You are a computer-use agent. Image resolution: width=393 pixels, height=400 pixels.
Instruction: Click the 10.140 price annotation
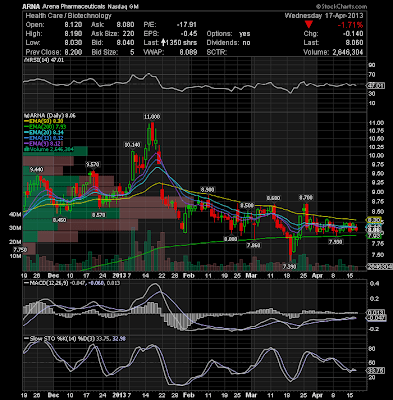pos(133,145)
